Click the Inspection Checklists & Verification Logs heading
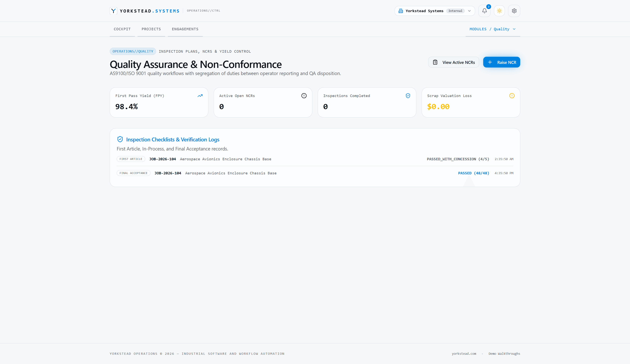 coord(172,139)
